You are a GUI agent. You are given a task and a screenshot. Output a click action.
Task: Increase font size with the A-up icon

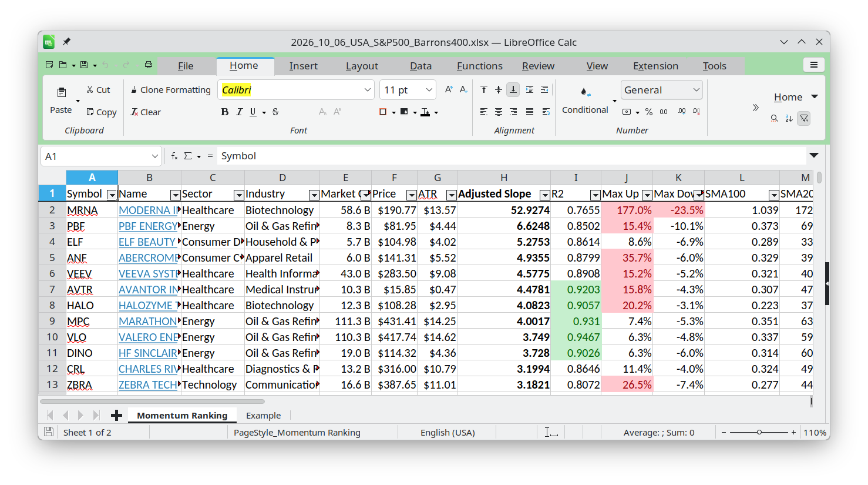point(449,89)
